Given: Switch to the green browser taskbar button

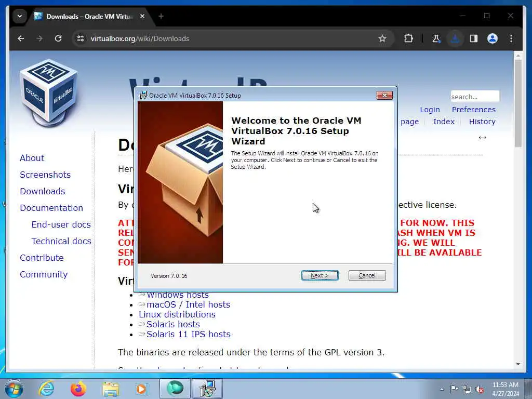Looking at the screenshot, I should tap(175, 389).
